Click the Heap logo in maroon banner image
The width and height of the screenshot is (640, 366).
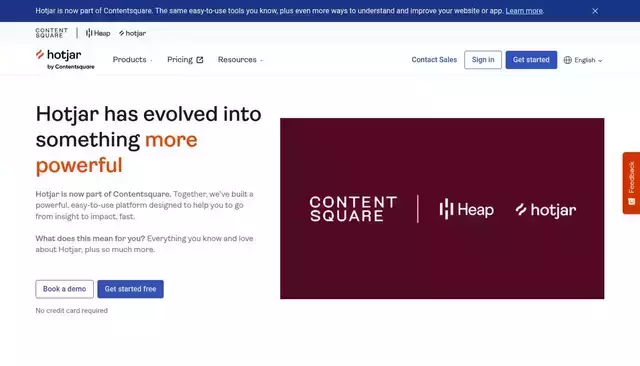[x=467, y=209]
